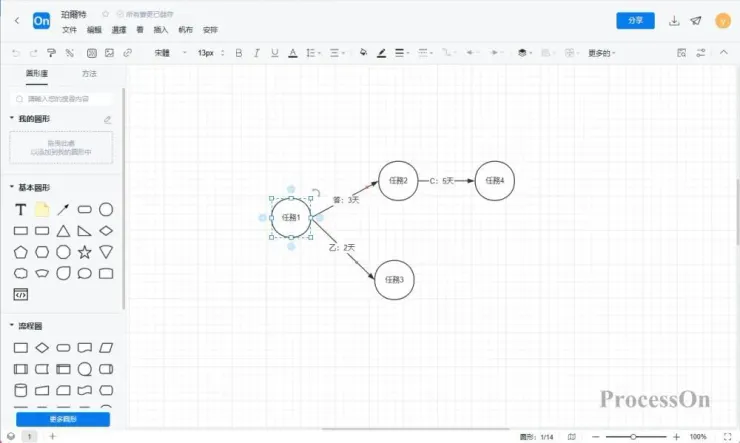This screenshot has height=443, width=740.
Task: Click the On ProcessOn logo
Action: tap(42, 21)
